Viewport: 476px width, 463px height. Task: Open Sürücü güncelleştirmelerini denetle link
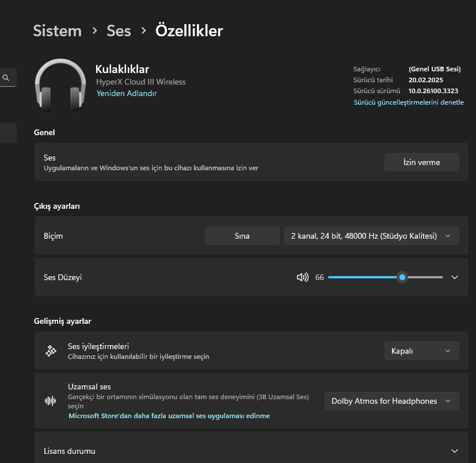click(409, 102)
